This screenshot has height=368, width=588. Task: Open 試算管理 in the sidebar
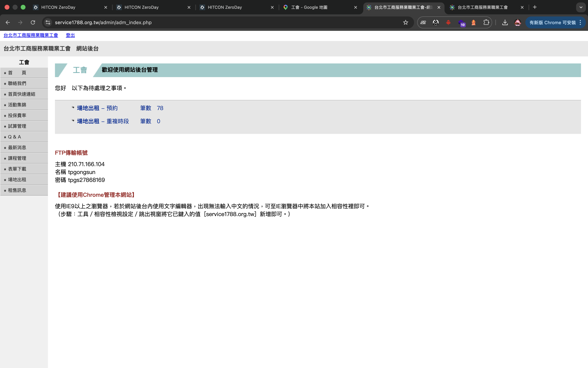[24, 126]
